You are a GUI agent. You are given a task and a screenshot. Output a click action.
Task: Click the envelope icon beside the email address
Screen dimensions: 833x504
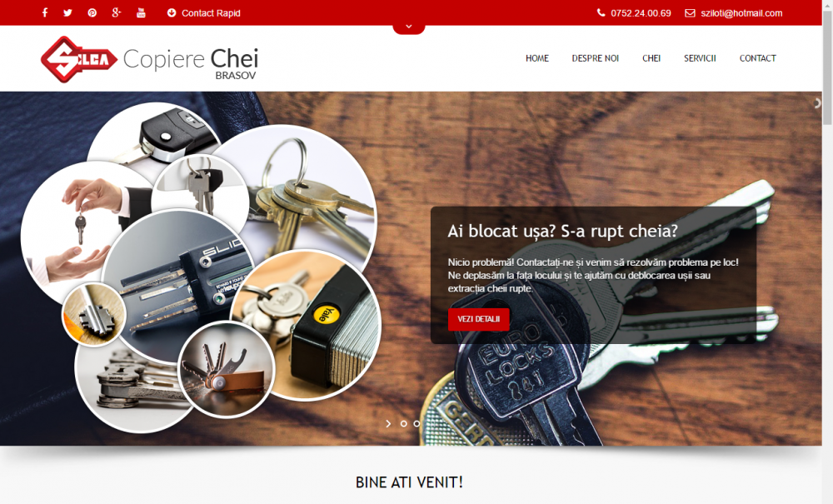tap(690, 12)
